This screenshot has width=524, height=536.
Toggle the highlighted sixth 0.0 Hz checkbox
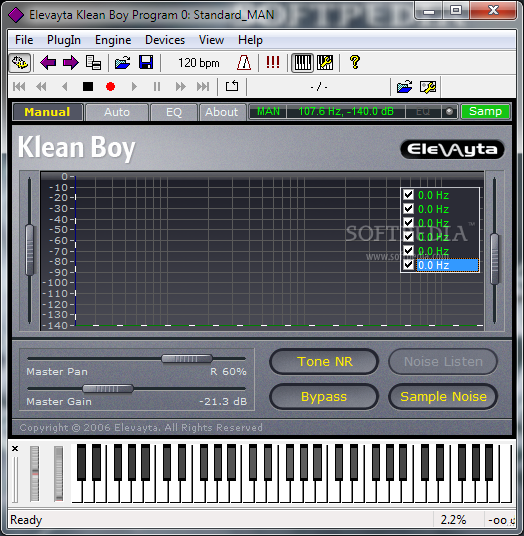408,265
